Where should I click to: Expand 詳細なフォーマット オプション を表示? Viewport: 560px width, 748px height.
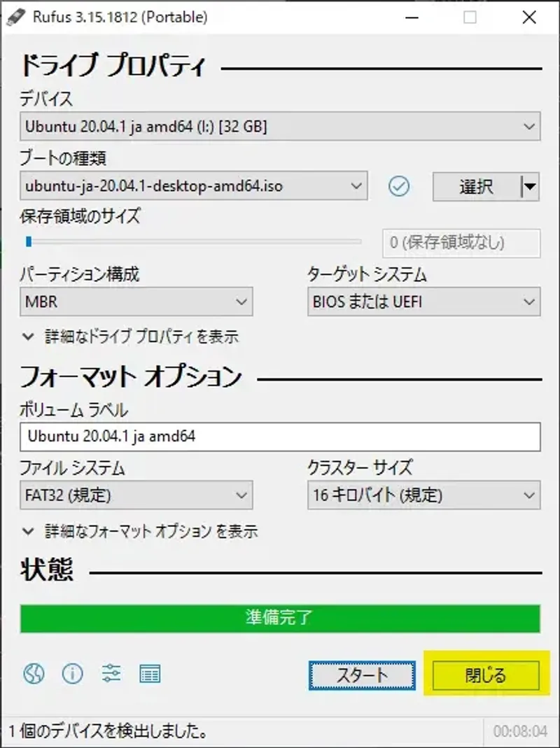140,531
